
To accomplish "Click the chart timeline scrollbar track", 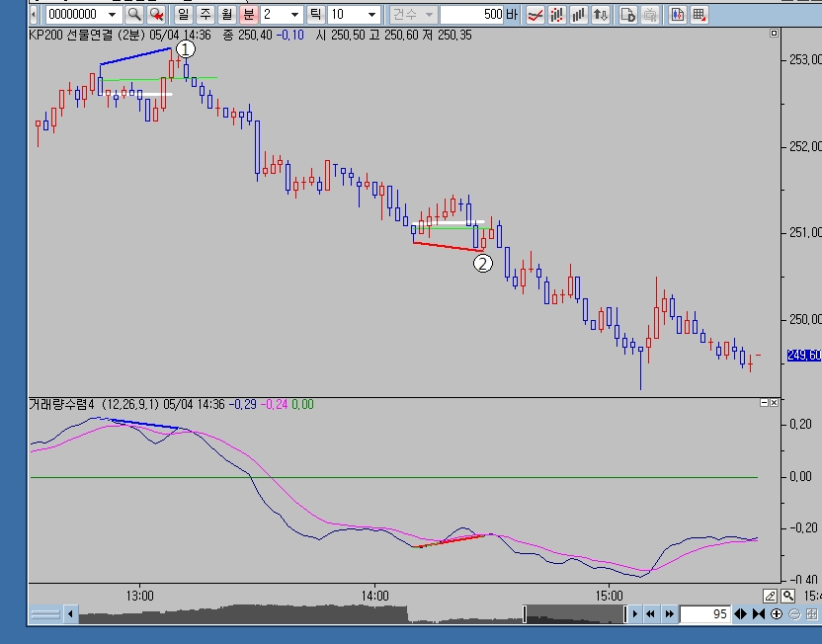I will pyautogui.click(x=296, y=614).
